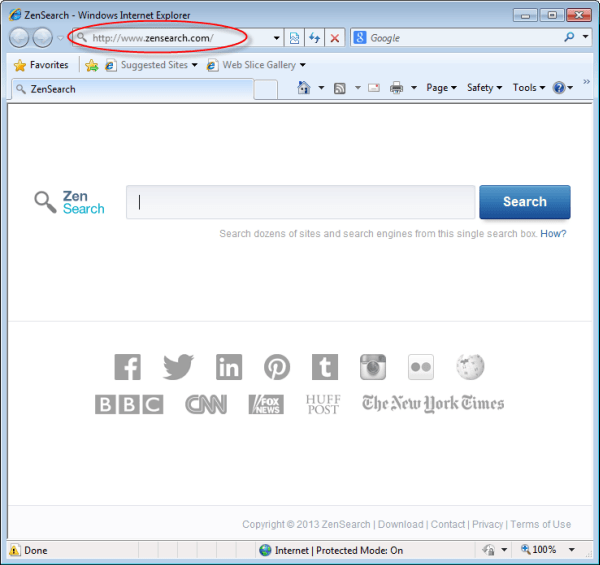Image resolution: width=600 pixels, height=565 pixels.
Task: Click the Instagram camera icon
Action: click(x=373, y=367)
